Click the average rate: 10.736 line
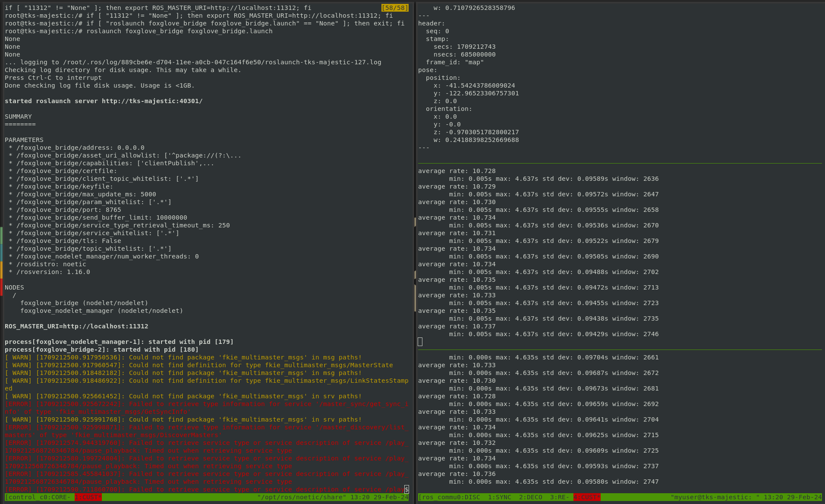The height and width of the screenshot is (504, 825). 457,474
